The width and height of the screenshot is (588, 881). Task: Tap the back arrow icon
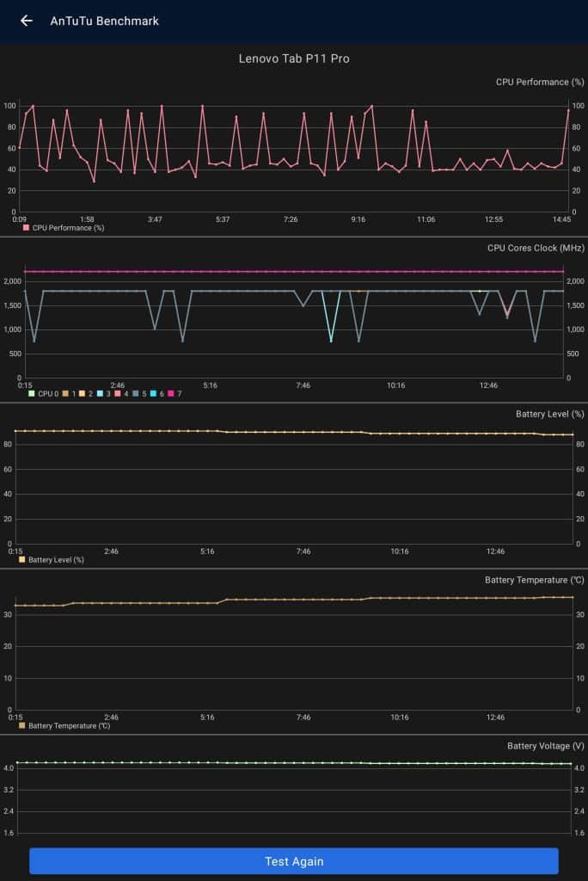27,21
